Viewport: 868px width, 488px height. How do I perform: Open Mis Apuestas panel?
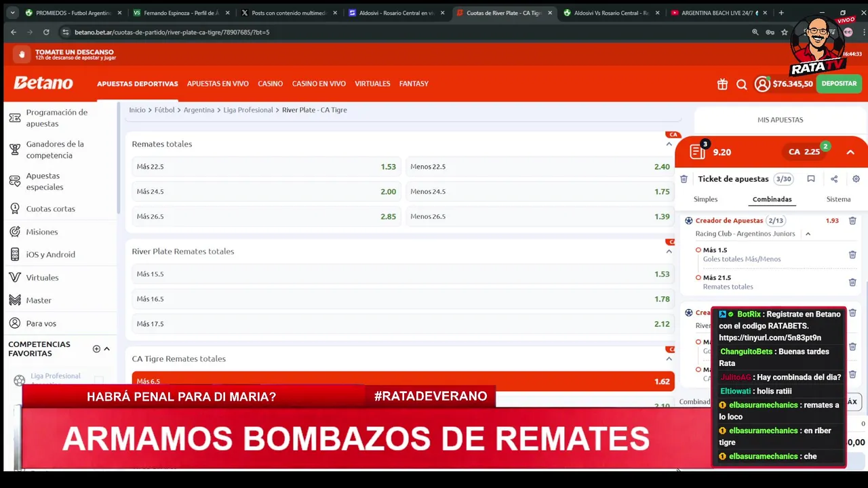(x=780, y=120)
